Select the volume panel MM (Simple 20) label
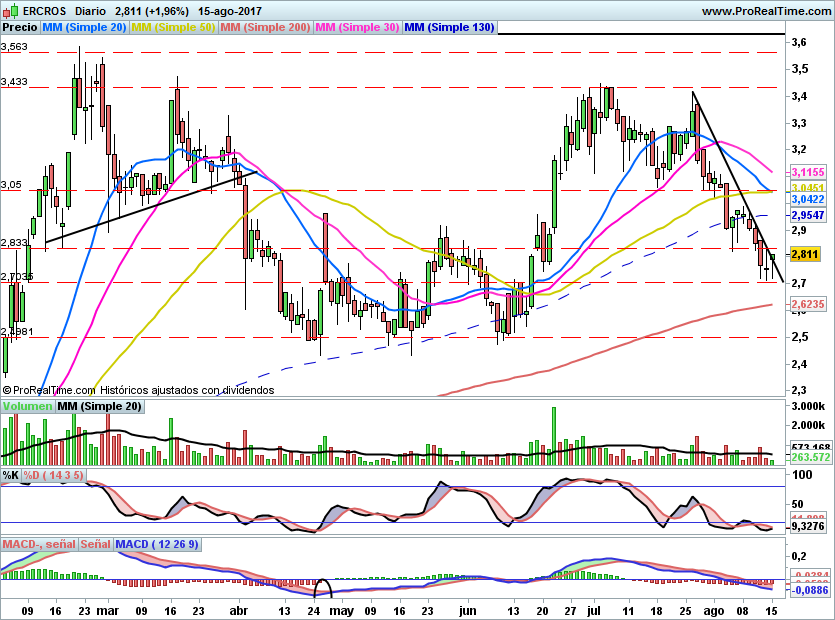The image size is (835, 620). 100,407
